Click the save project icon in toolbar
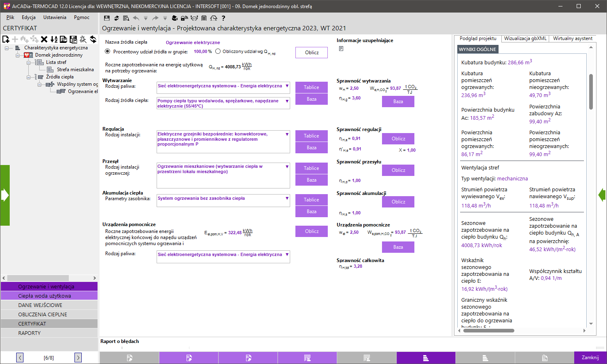The image size is (607, 364). (x=107, y=18)
